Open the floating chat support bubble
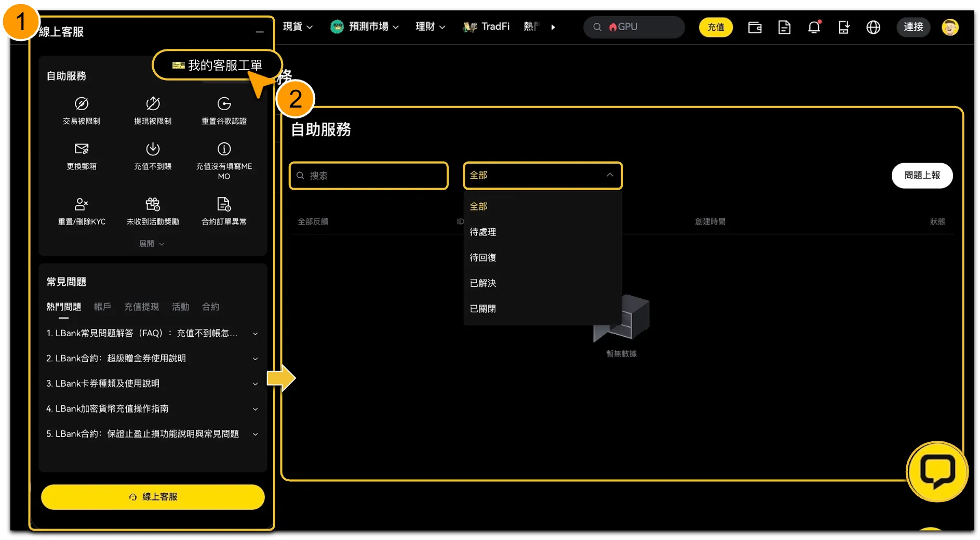This screenshot has width=980, height=540. [x=937, y=471]
